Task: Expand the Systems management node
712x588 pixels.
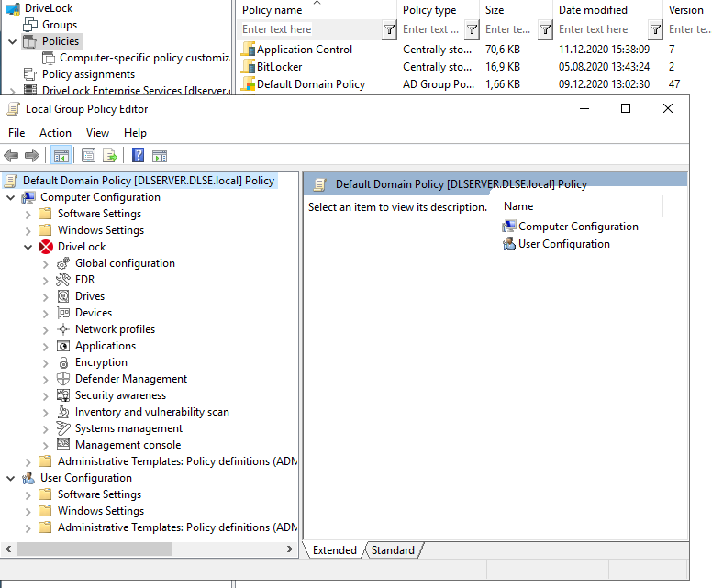Action: click(45, 429)
